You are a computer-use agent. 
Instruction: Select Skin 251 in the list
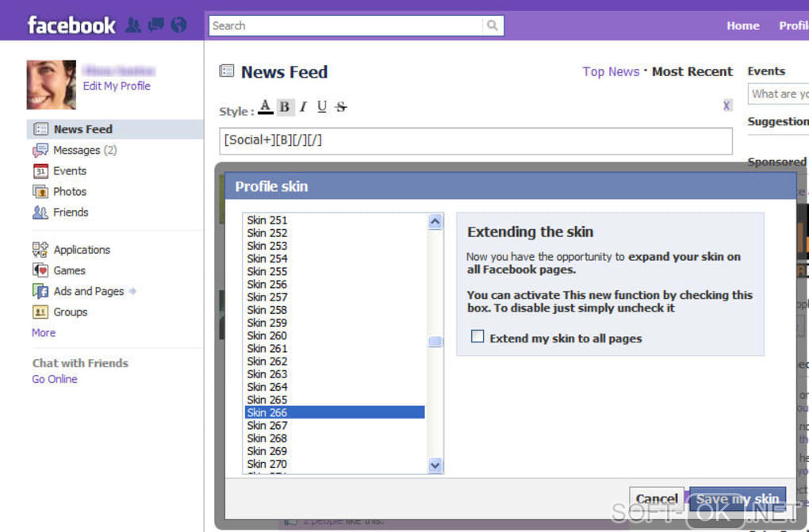tap(335, 220)
